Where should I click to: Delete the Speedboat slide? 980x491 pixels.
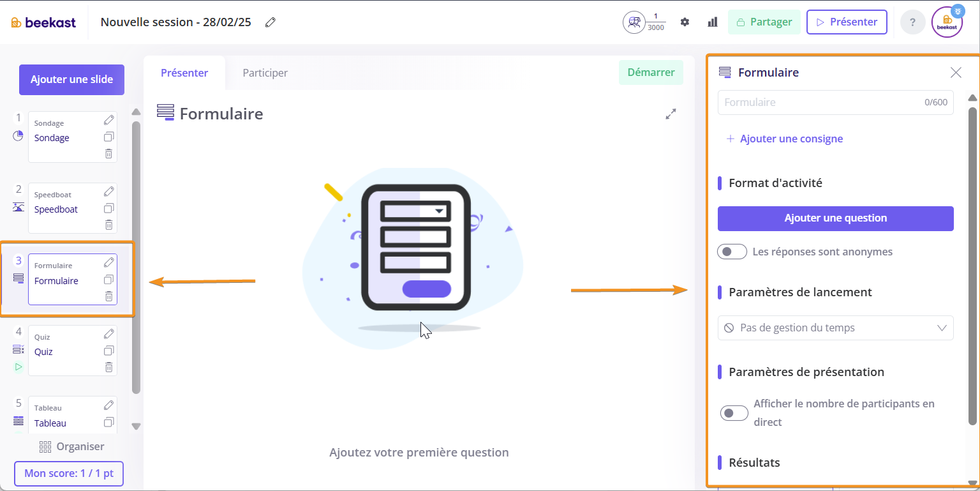(x=108, y=225)
